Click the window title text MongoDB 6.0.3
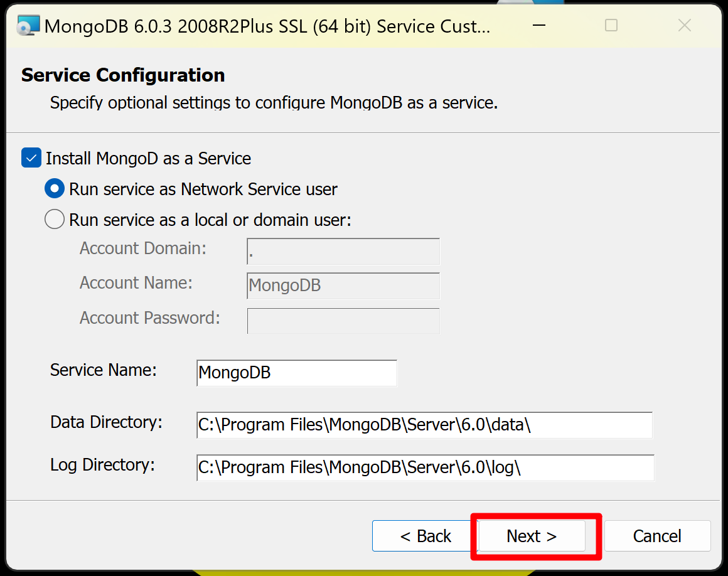This screenshot has width=728, height=576. (x=267, y=26)
